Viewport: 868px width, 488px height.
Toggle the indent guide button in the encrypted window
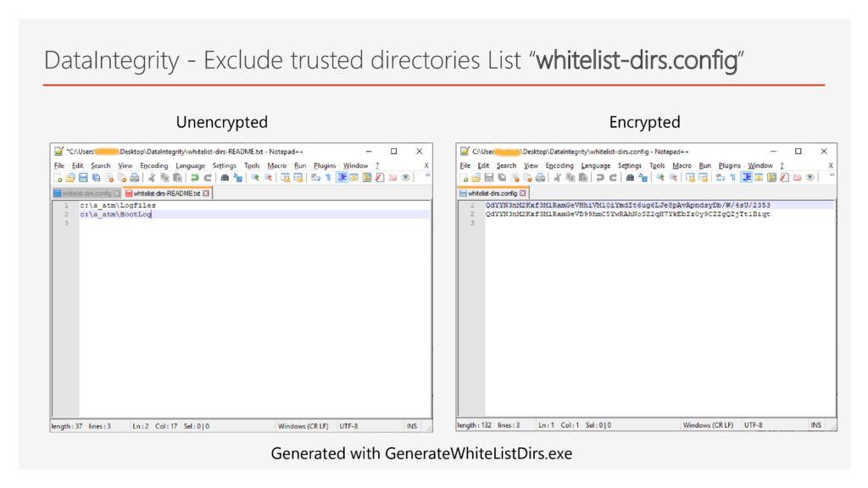click(746, 178)
